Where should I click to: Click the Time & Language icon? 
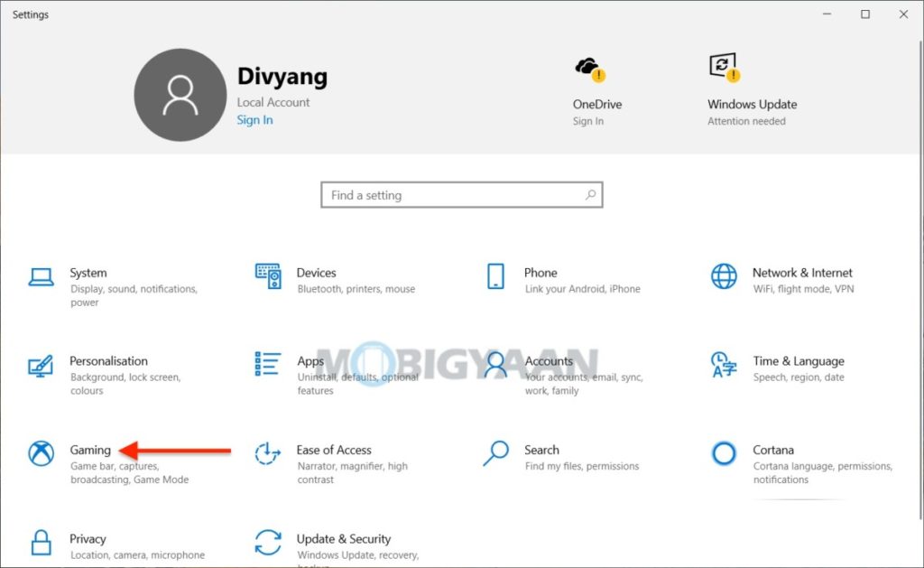pyautogui.click(x=724, y=366)
